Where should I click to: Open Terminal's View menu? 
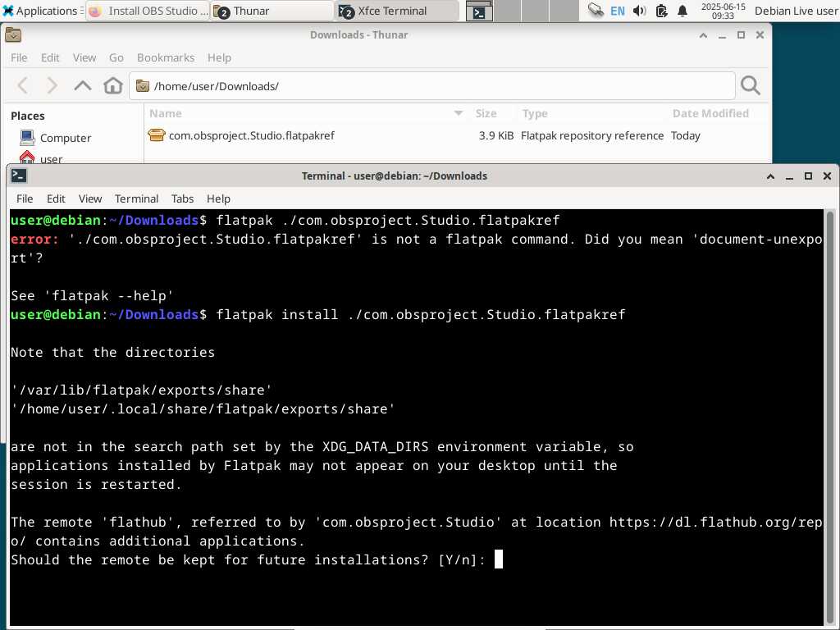coord(90,199)
